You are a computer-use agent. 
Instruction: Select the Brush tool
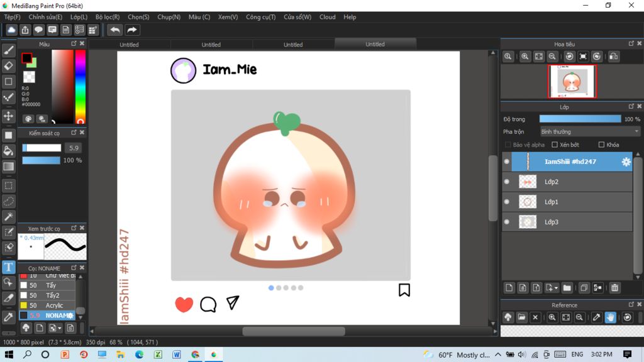tap(8, 50)
